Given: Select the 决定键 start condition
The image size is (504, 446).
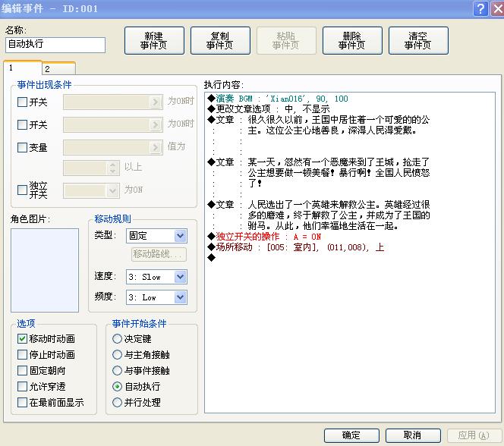Looking at the screenshot, I should coord(118,339).
